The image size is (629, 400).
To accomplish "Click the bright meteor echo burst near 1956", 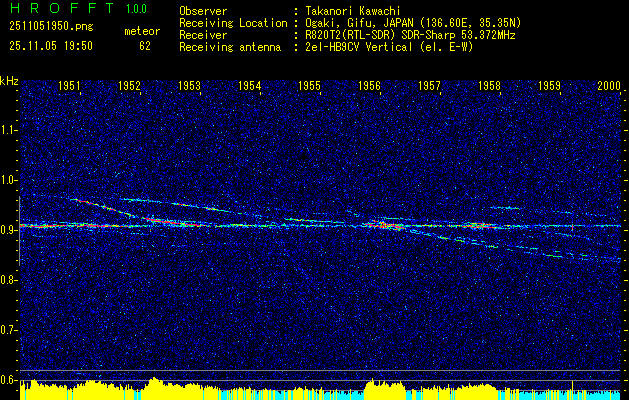I will (384, 225).
